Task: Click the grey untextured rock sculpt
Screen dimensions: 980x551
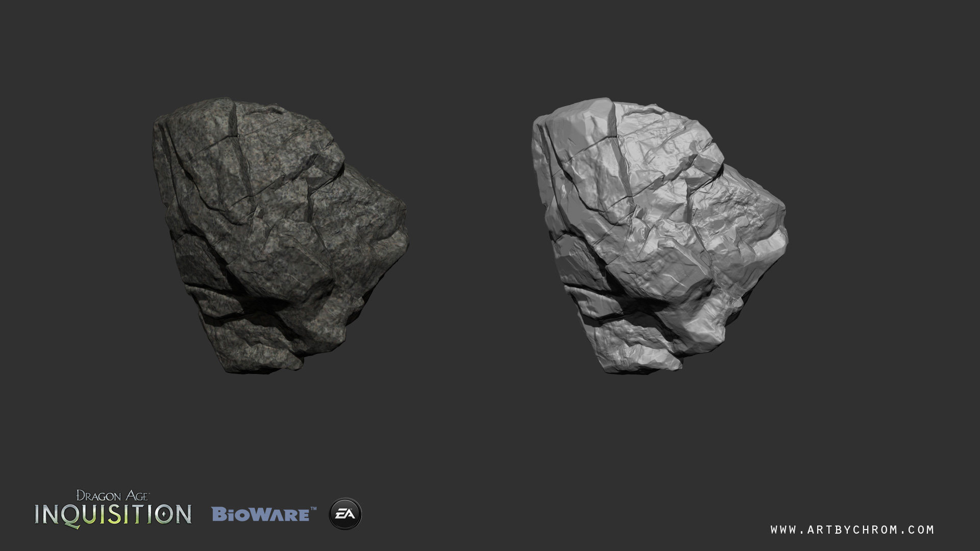Action: [659, 236]
